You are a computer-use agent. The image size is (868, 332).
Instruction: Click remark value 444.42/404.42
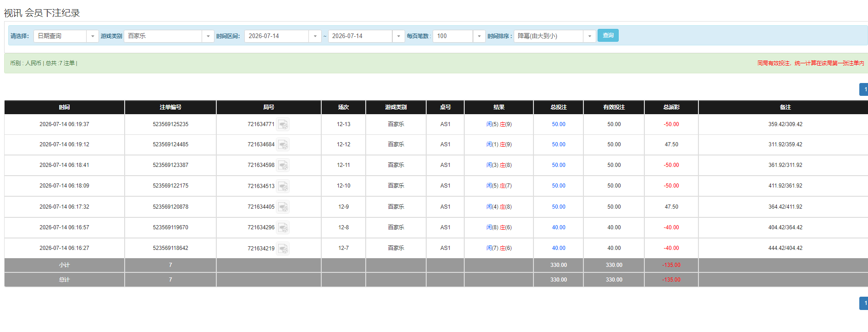tap(785, 248)
